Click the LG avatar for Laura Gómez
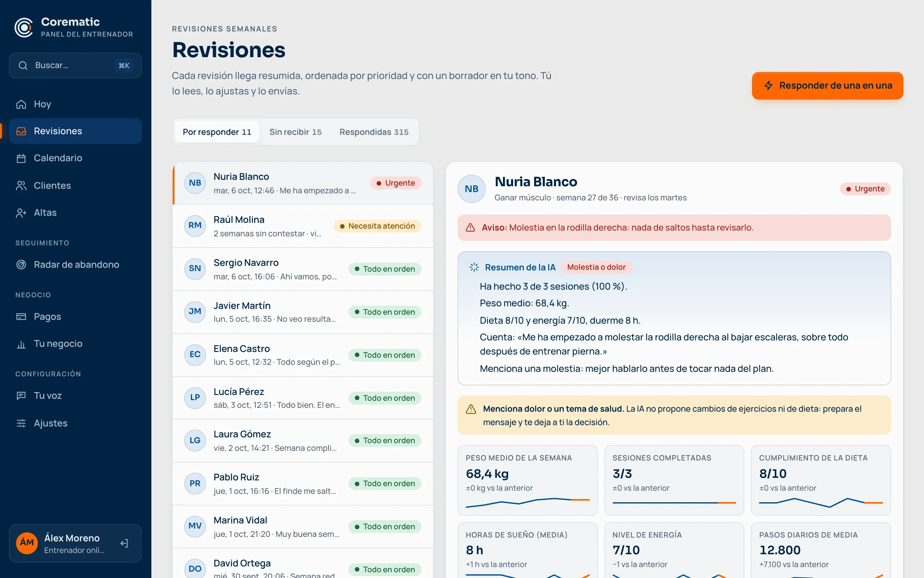The width and height of the screenshot is (924, 578). point(195,440)
